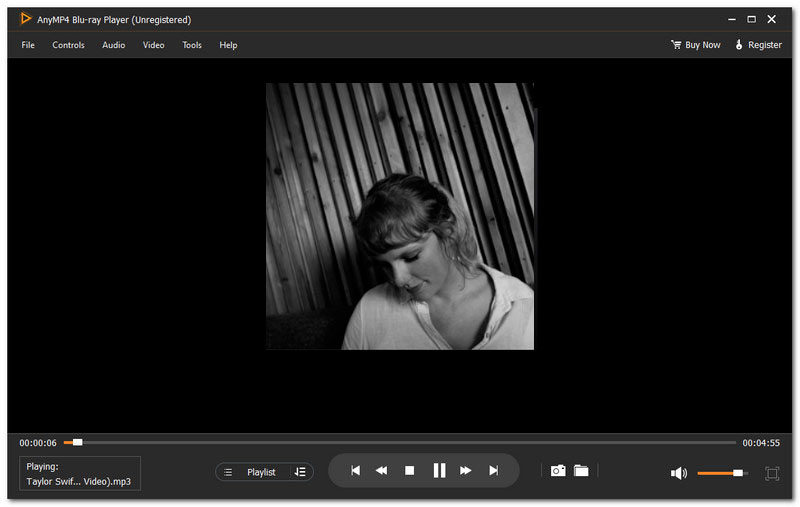The image size is (800, 507).
Task: Open the Controls menu
Action: click(x=68, y=45)
